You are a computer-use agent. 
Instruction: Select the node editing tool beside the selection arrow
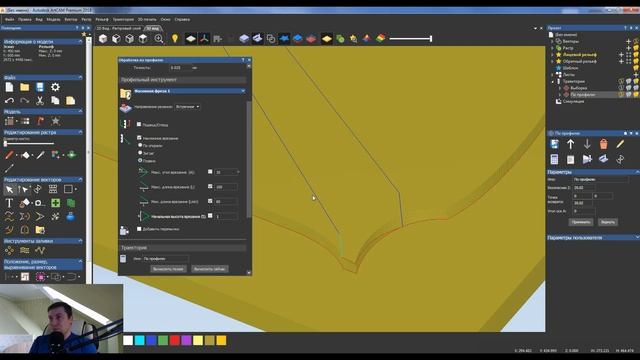[x=23, y=189]
